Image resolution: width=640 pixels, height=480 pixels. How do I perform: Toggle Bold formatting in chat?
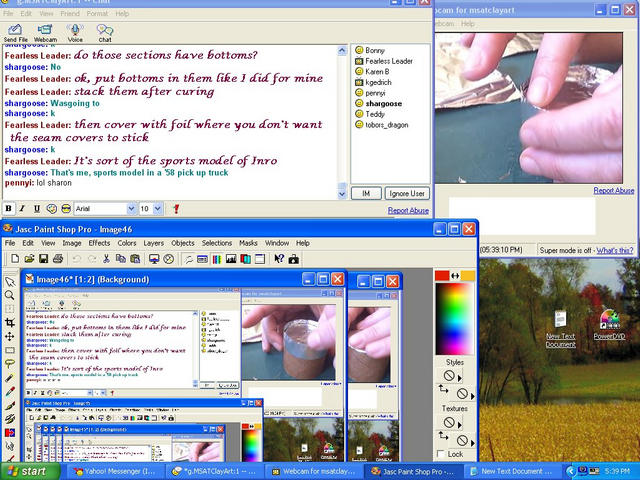[8, 209]
